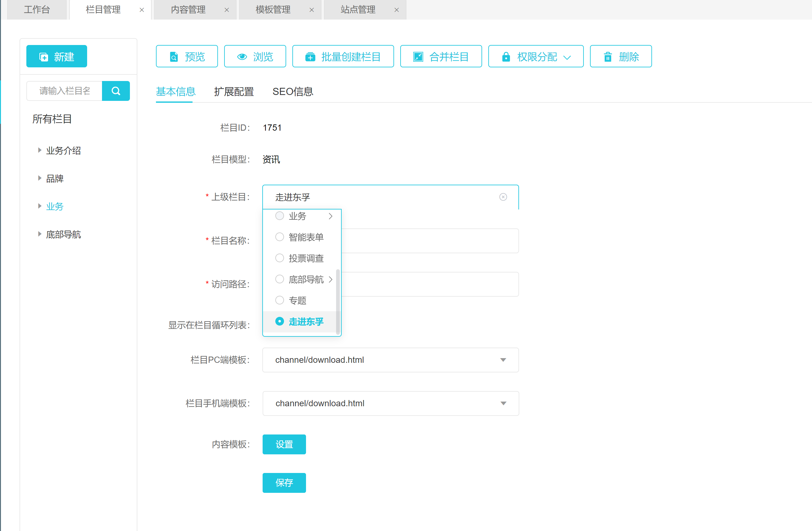Clear 上级栏目 field with x icon
Image resolution: width=812 pixels, height=531 pixels.
(x=503, y=197)
